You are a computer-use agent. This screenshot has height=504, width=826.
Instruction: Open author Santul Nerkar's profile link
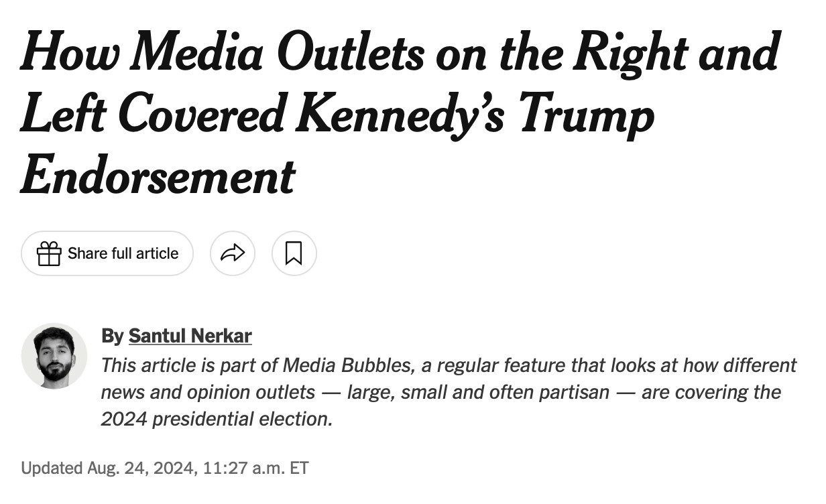pyautogui.click(x=190, y=335)
